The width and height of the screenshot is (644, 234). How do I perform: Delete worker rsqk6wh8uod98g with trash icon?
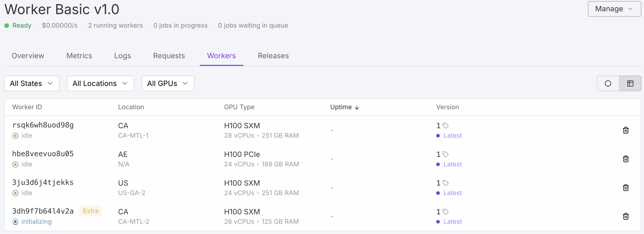point(626,130)
